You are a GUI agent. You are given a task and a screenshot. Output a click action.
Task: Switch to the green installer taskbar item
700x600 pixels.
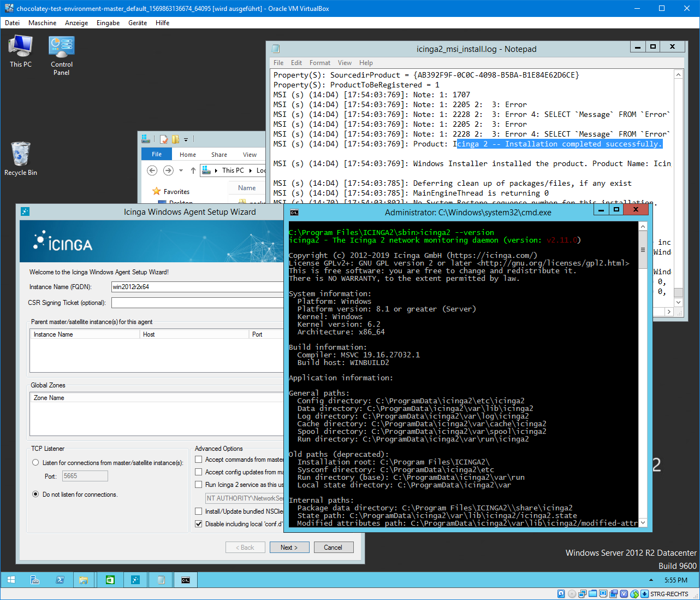pyautogui.click(x=110, y=580)
